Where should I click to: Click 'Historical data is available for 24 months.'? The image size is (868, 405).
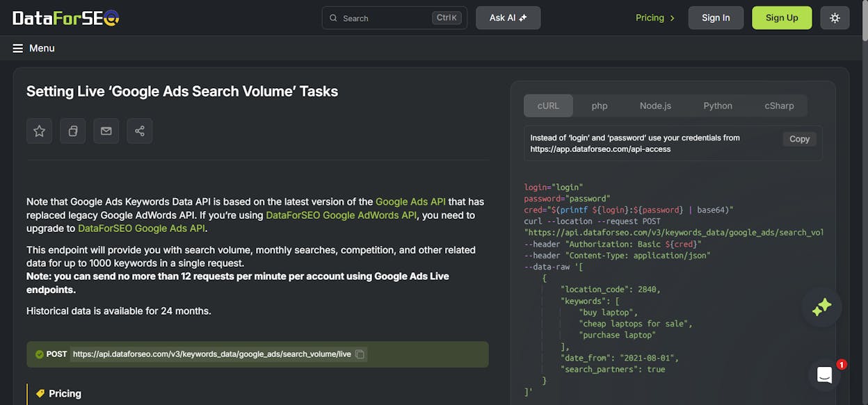(x=119, y=311)
